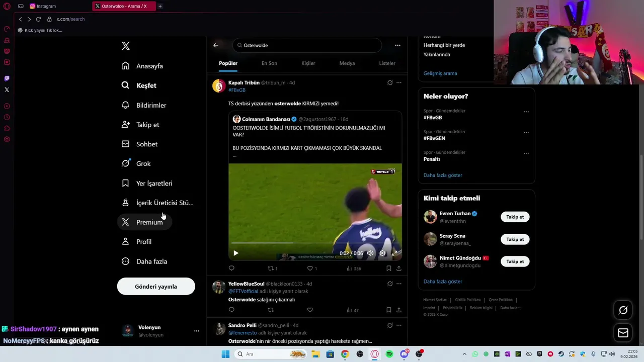Follow Nimet Gündoğdu
This screenshot has height=362, width=644.
click(x=515, y=261)
